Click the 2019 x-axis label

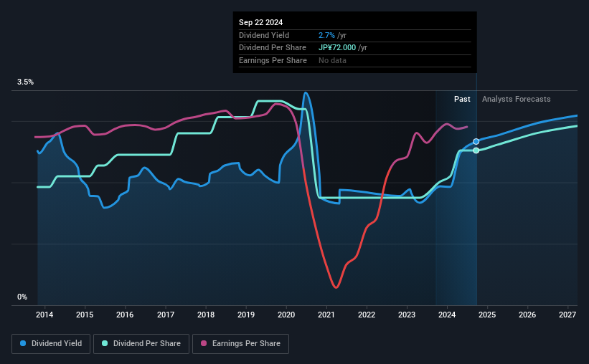(246, 315)
